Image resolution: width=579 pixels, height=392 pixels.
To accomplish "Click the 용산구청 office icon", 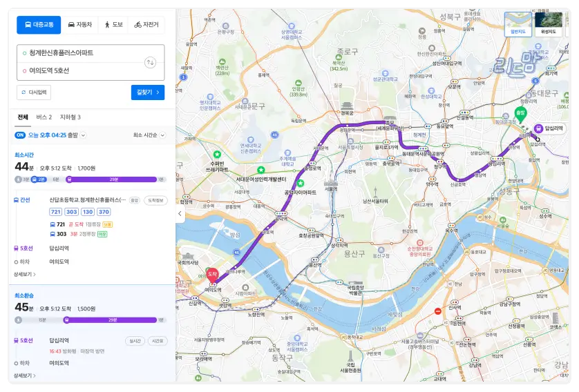I will point(381,250).
